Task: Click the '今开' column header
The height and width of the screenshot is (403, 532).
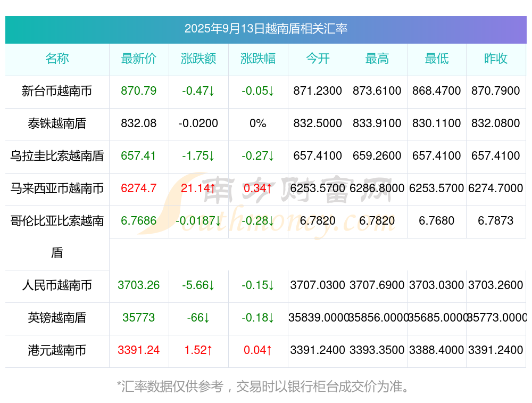Action: (318, 59)
